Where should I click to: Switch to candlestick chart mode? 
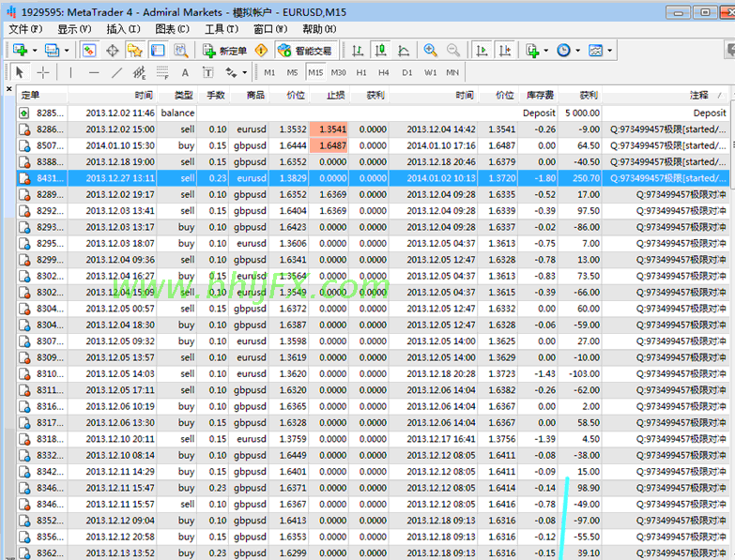380,50
